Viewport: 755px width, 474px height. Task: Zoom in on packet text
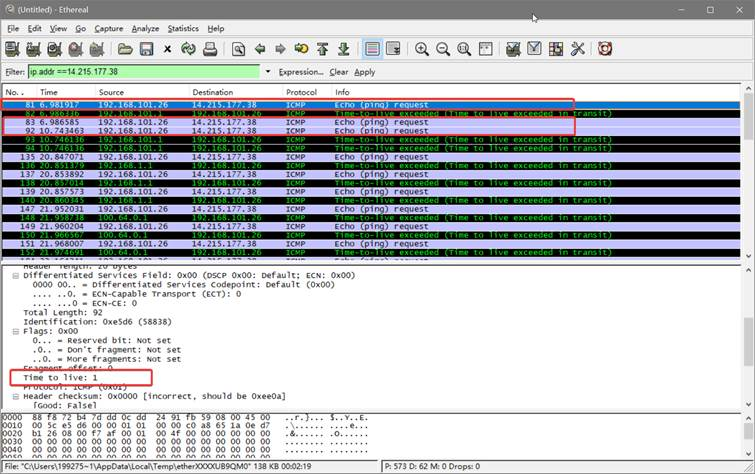pyautogui.click(x=422, y=49)
